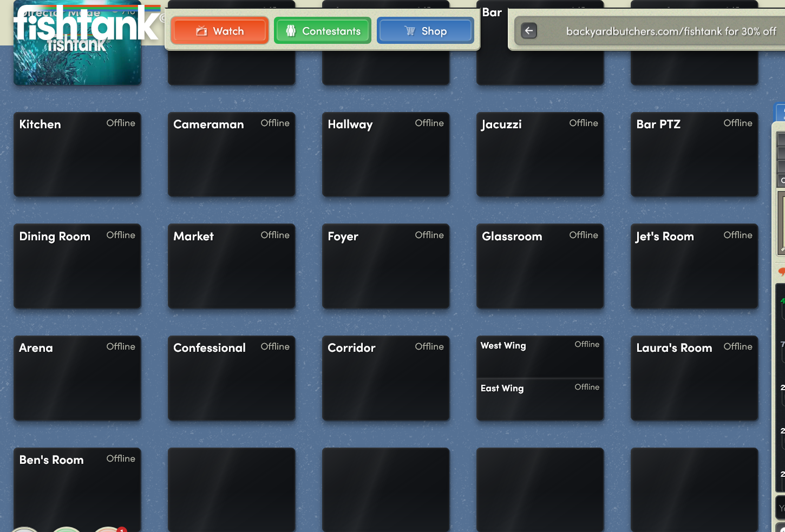View the Hallway camera
The height and width of the screenshot is (532, 785).
click(x=386, y=154)
